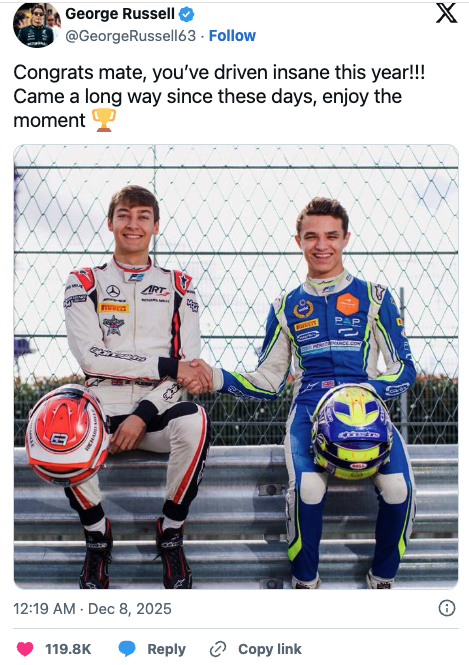Screen dimensions: 469x665
Task: Like the tweet with the heart icon
Action: pyautogui.click(x=25, y=649)
